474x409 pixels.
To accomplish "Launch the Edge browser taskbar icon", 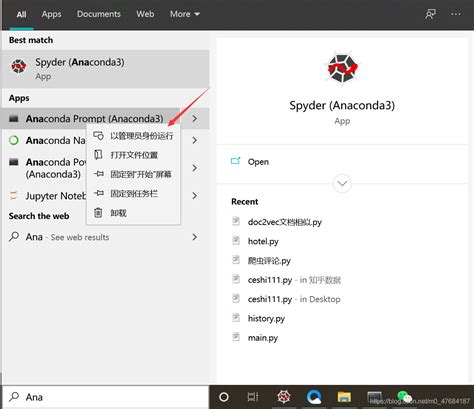I will coord(314,397).
